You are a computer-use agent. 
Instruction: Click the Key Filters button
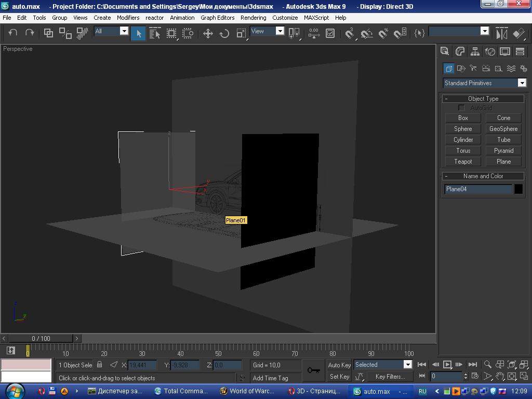pyautogui.click(x=390, y=377)
